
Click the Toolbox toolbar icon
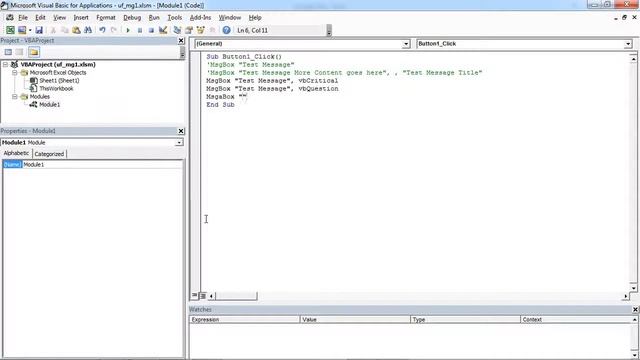click(212, 30)
